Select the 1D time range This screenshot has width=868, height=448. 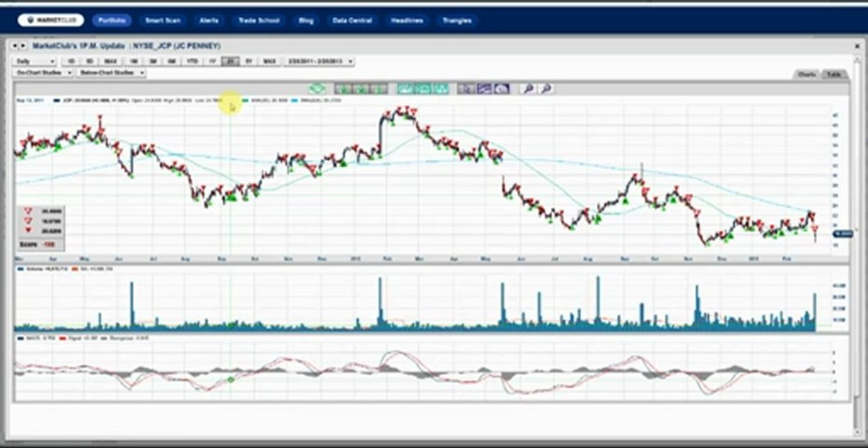click(72, 62)
